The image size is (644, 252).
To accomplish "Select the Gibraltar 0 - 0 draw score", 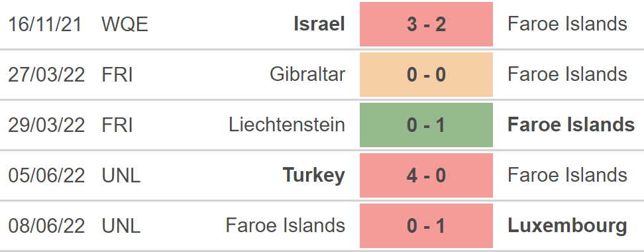I will 426,74.
